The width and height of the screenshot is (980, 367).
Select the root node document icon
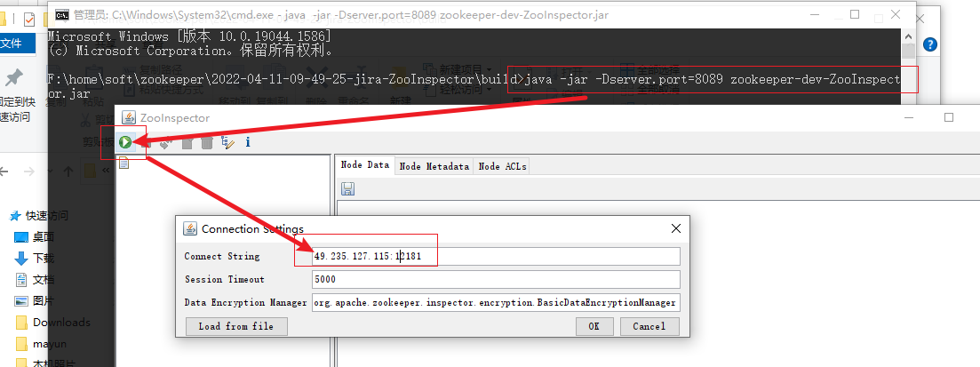[123, 164]
